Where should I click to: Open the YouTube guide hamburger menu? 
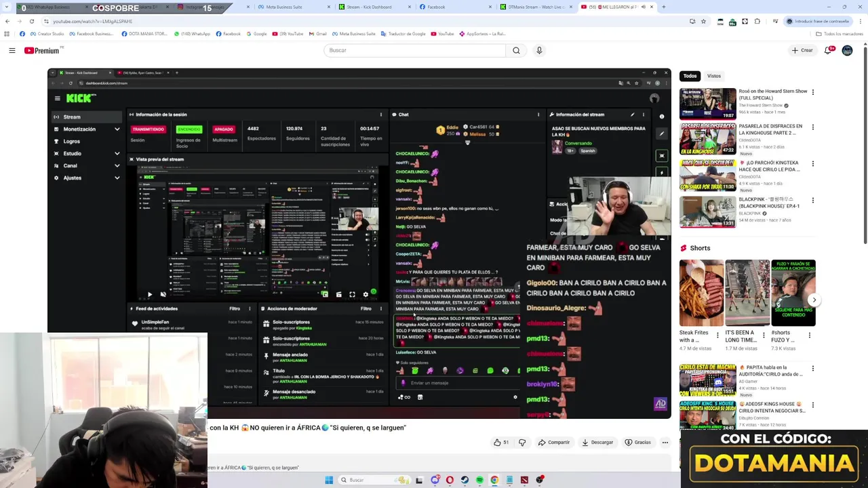coord(12,50)
